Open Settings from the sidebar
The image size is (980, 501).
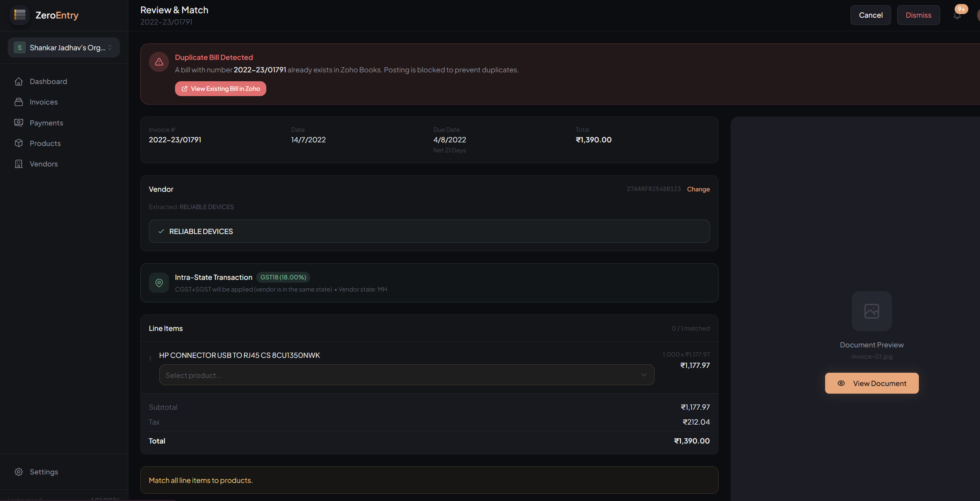tap(44, 472)
